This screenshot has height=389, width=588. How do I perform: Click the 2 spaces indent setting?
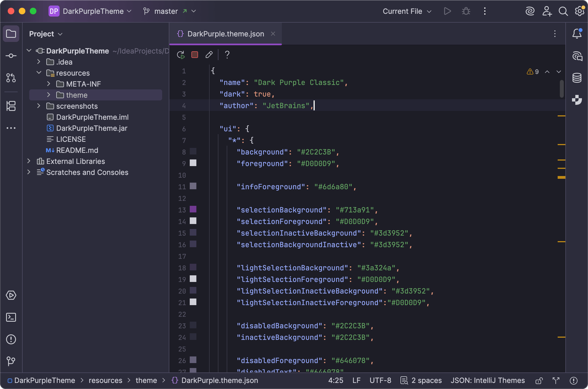(x=426, y=380)
